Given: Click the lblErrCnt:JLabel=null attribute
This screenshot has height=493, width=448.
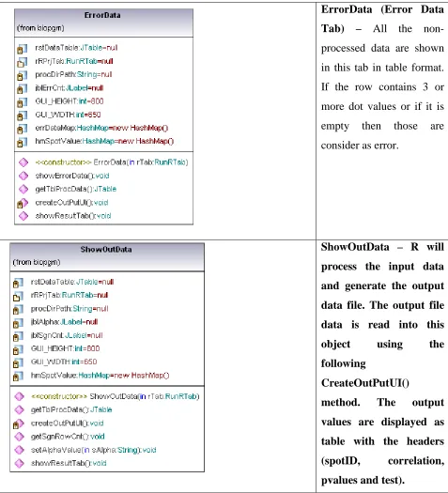Looking at the screenshot, I should [x=70, y=88].
